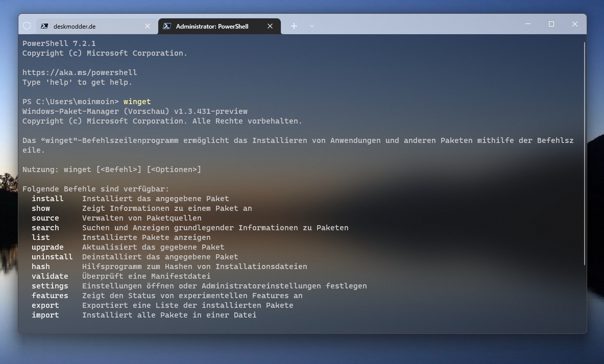
Task: Click 'PowerShell 7.2.1' version line
Action: tap(59, 43)
